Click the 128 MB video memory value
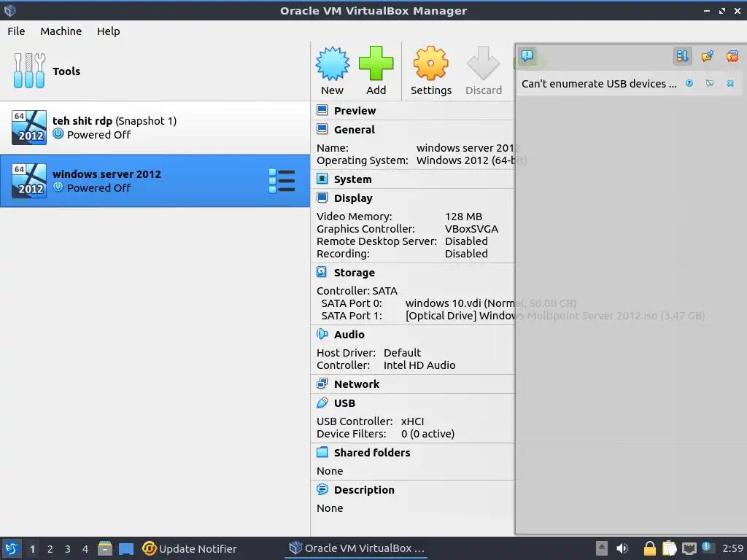 tap(463, 217)
